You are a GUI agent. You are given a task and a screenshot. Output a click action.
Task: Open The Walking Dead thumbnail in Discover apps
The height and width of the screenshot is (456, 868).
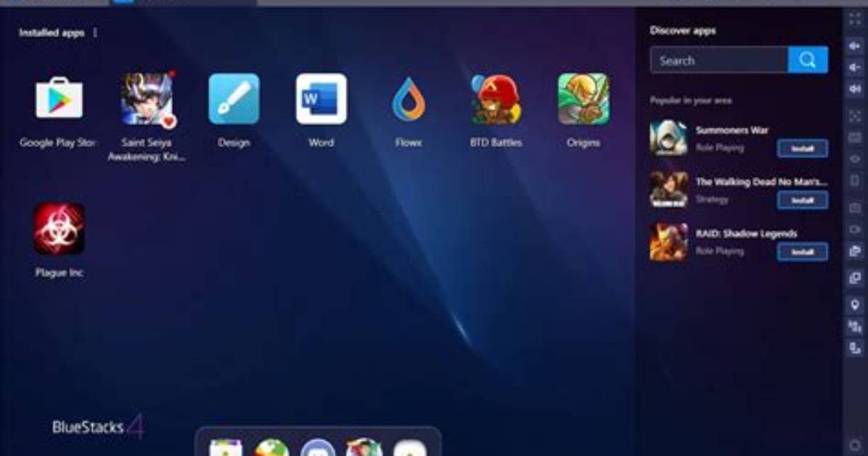click(x=668, y=190)
